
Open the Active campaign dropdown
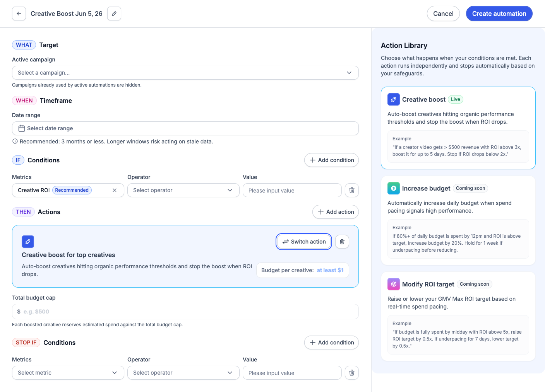pyautogui.click(x=185, y=73)
